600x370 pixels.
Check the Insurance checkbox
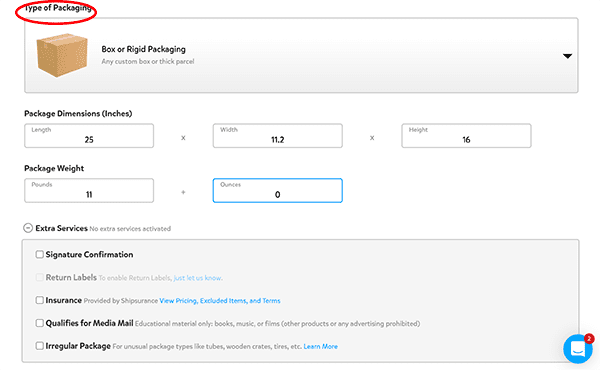pyautogui.click(x=39, y=300)
